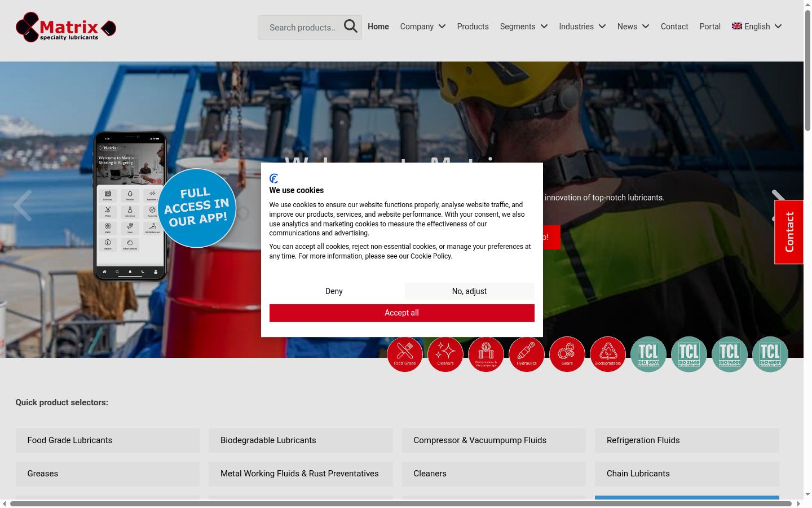Expand the Industries menu
812x508 pixels.
point(582,27)
